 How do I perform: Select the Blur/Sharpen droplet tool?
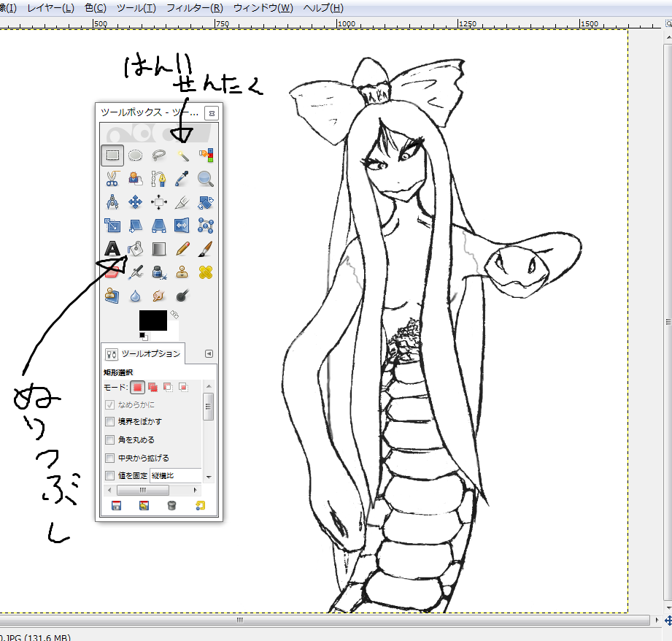click(136, 296)
